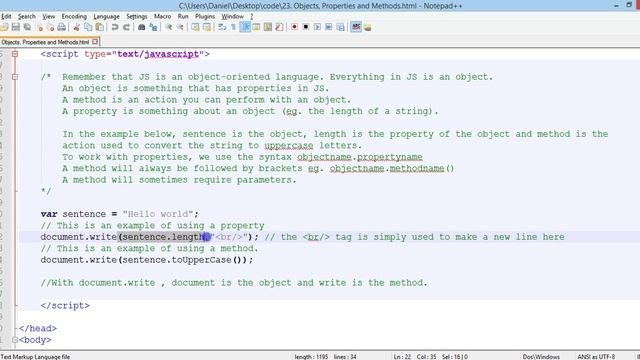The image size is (640, 360).
Task: Click the Paste clipboard icon
Action: click(100, 27)
